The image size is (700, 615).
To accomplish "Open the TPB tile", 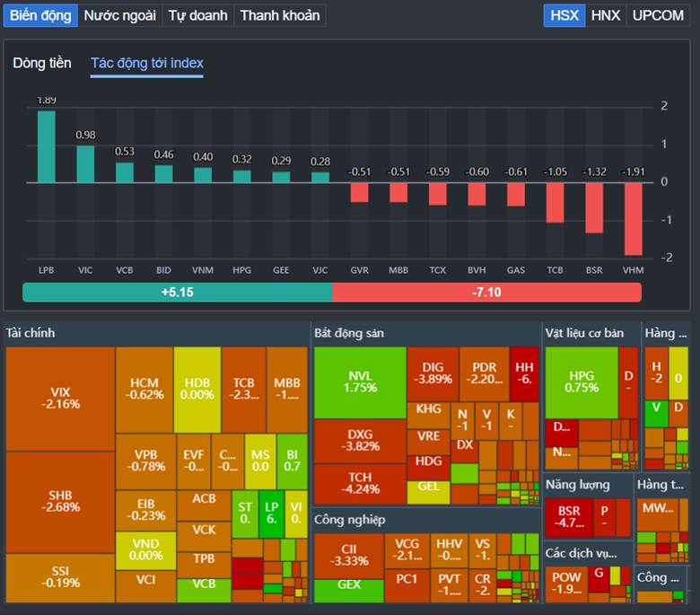I will click(204, 565).
